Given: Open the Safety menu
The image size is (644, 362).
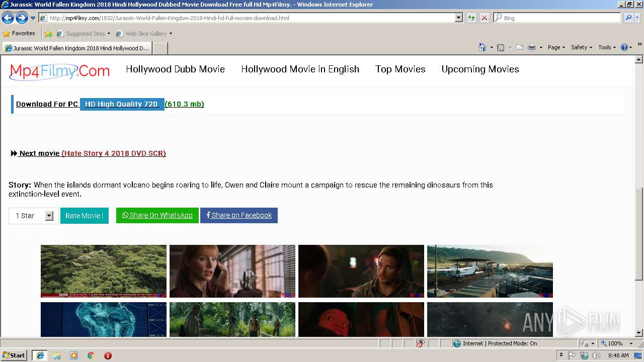Looking at the screenshot, I should (582, 47).
